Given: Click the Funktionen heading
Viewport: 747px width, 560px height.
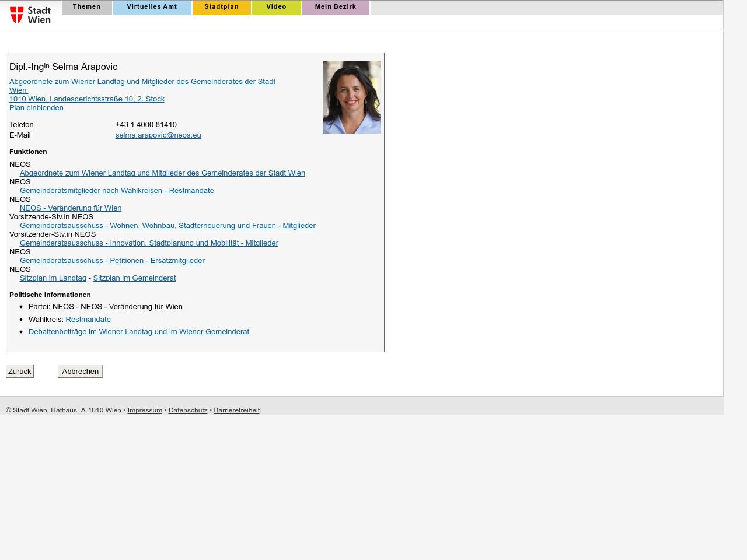Looking at the screenshot, I should point(28,152).
